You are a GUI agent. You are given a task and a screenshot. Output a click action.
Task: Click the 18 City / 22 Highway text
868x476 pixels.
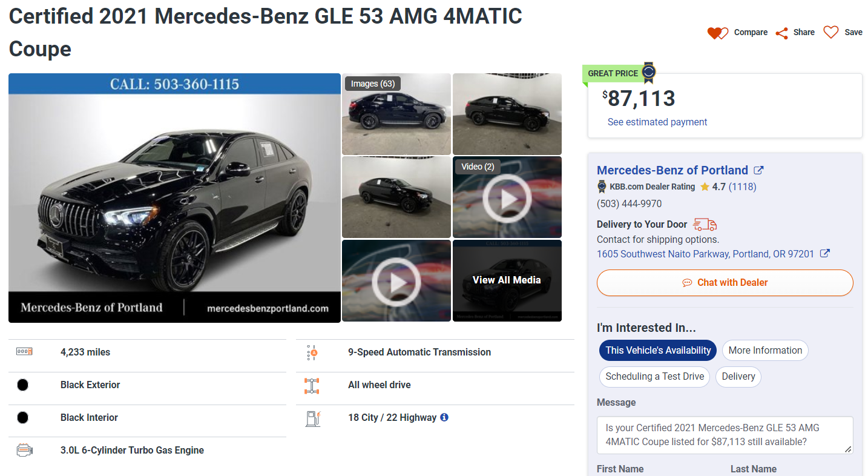[392, 417]
